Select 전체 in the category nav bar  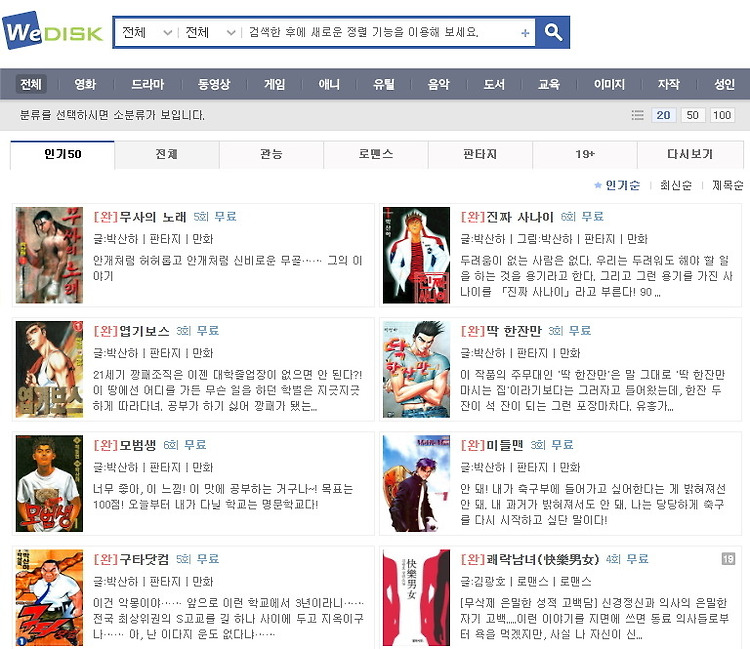[31, 84]
